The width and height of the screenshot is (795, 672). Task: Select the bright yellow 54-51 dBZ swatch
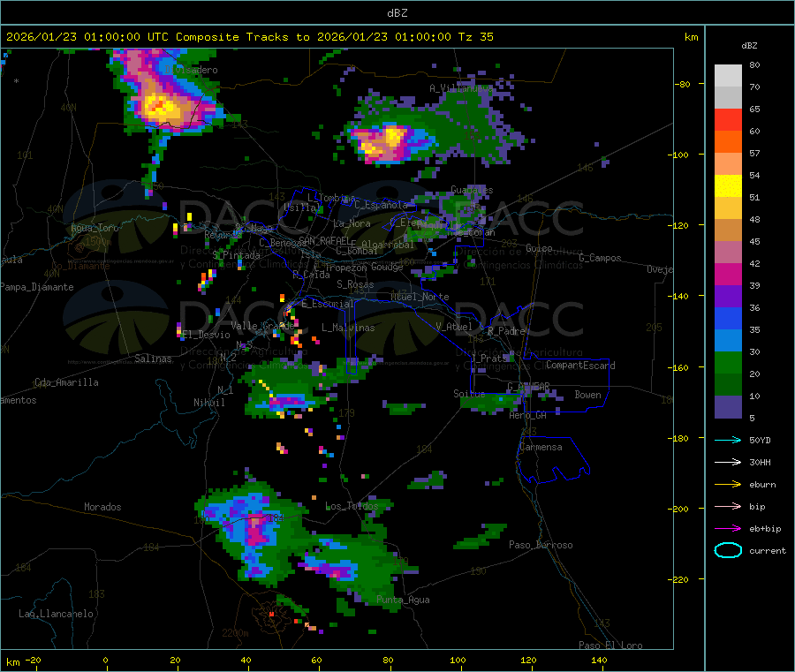(x=728, y=186)
